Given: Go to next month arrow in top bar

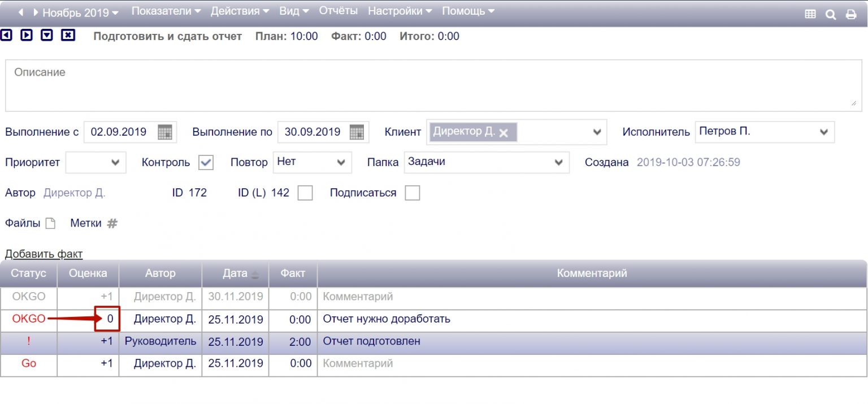Looking at the screenshot, I should click(x=36, y=12).
